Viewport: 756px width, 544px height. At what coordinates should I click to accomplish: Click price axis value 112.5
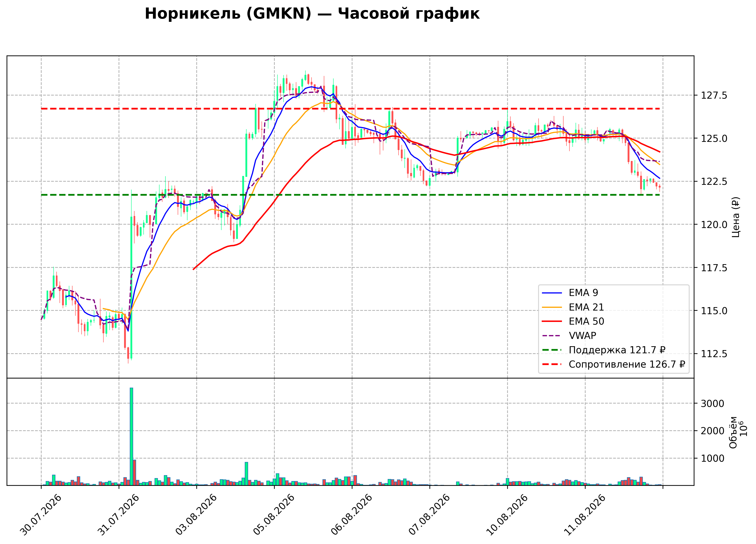point(714,354)
